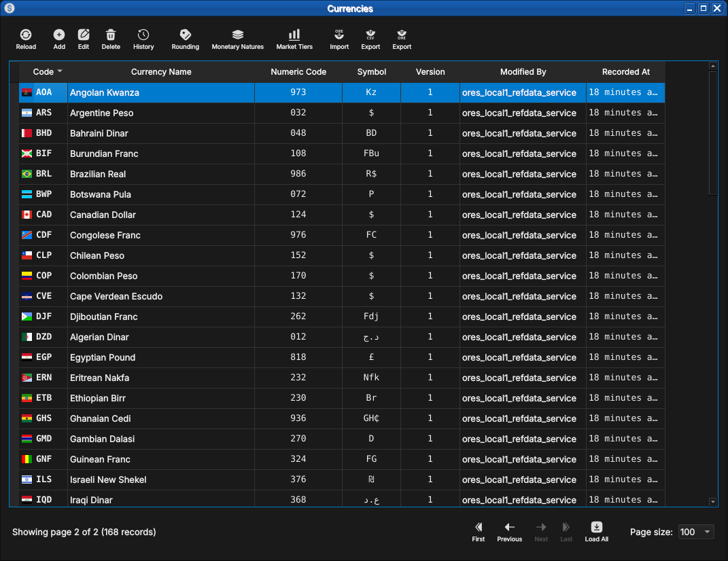Delete the selected currency
The height and width of the screenshot is (561, 728).
point(111,39)
